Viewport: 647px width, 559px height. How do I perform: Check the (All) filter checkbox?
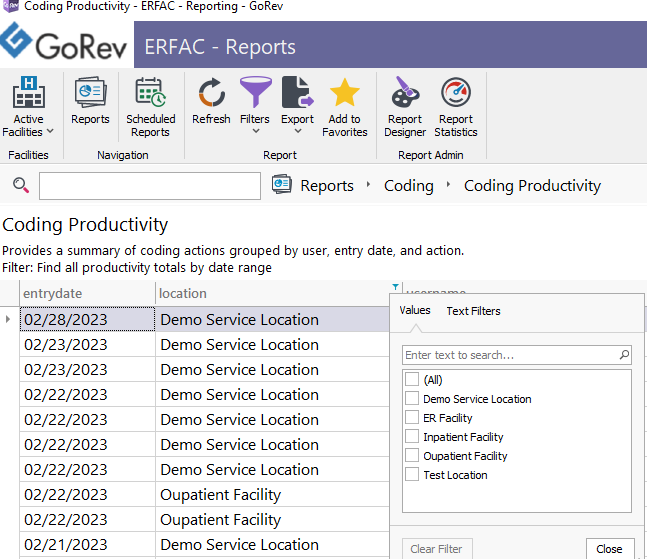(412, 379)
